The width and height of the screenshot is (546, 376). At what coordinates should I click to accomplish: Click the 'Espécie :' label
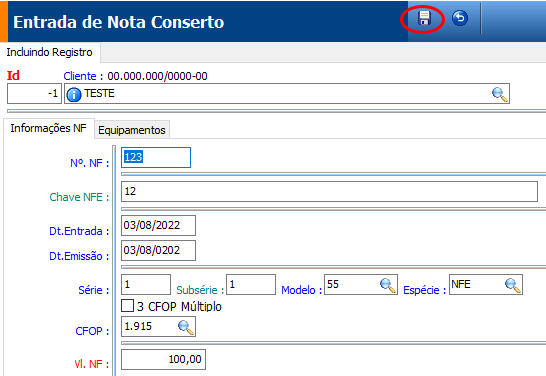tap(425, 290)
